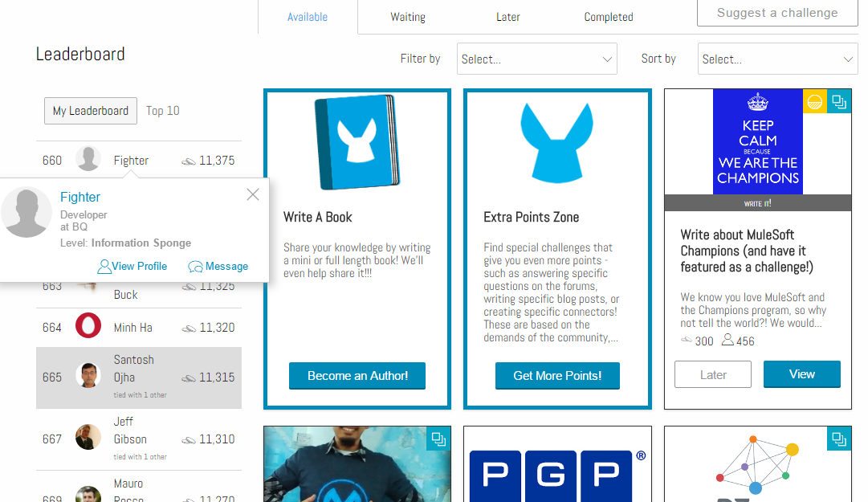Click the Message speech bubble icon
868x502 pixels.
[195, 267]
